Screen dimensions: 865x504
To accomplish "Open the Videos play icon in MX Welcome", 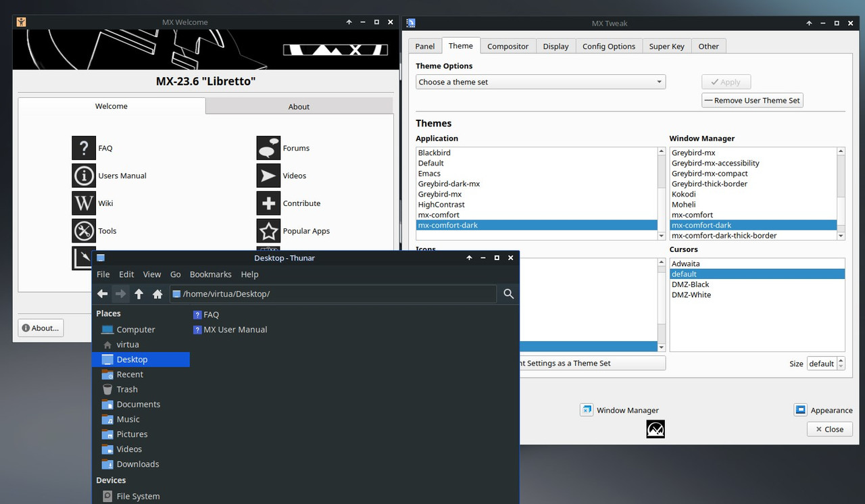I will tap(268, 176).
